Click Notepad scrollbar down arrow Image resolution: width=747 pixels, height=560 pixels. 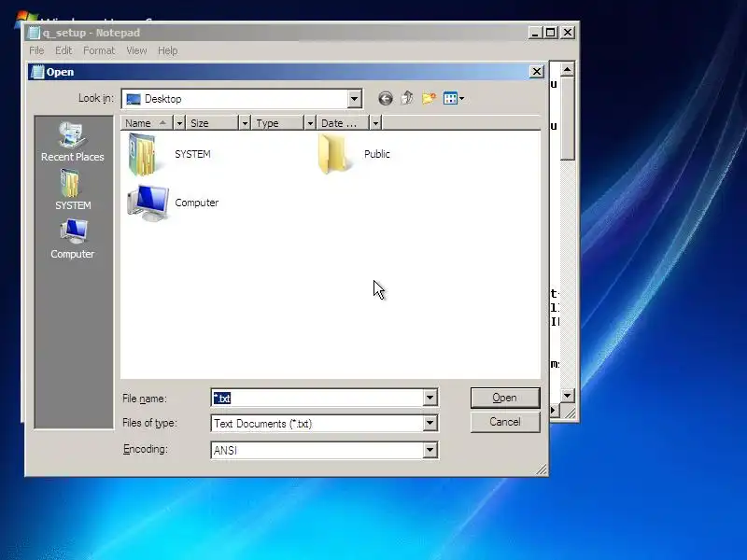tap(567, 395)
